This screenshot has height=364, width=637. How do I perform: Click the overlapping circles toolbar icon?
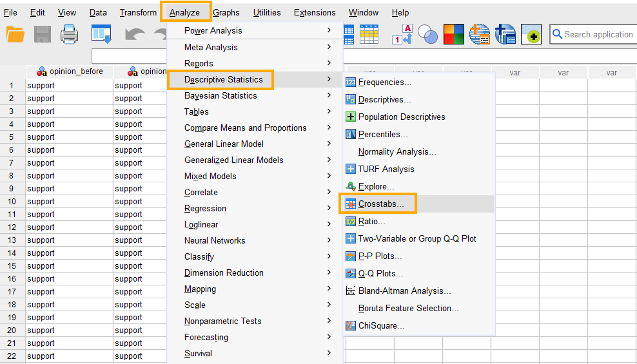click(x=427, y=34)
